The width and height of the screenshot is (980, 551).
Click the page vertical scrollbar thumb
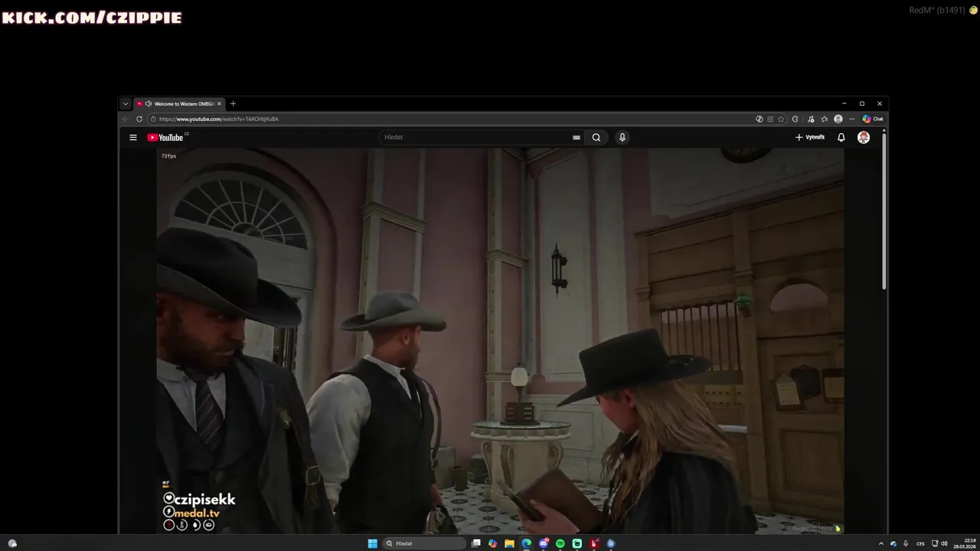[x=884, y=210]
